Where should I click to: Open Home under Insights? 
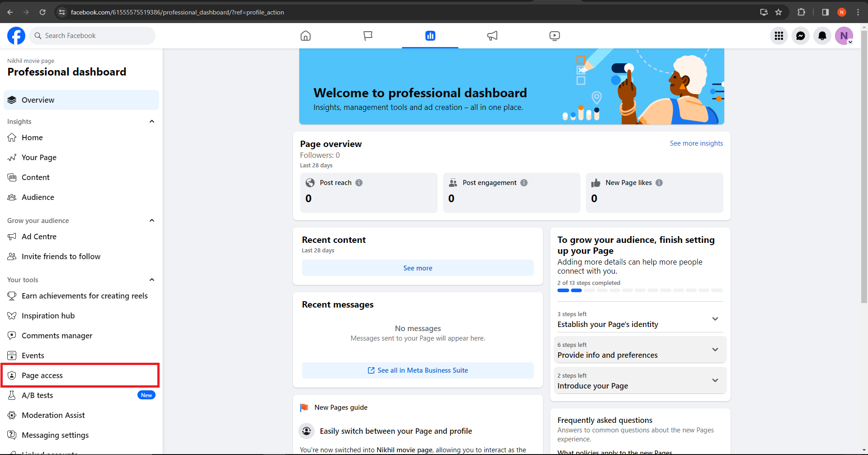(x=81, y=137)
